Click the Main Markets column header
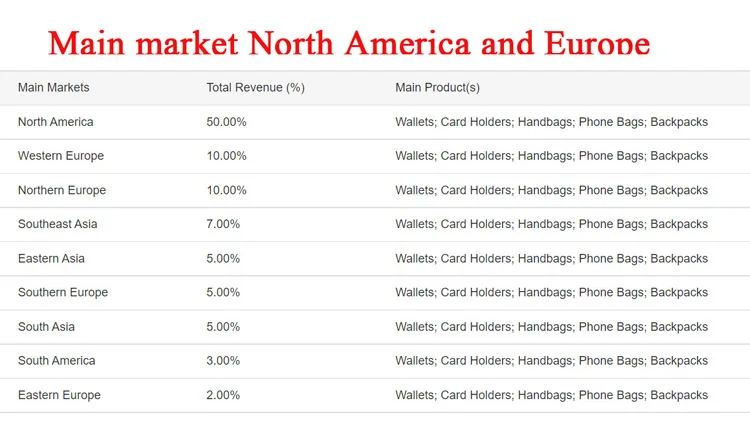Screen dimensions: 750x421 click(54, 88)
